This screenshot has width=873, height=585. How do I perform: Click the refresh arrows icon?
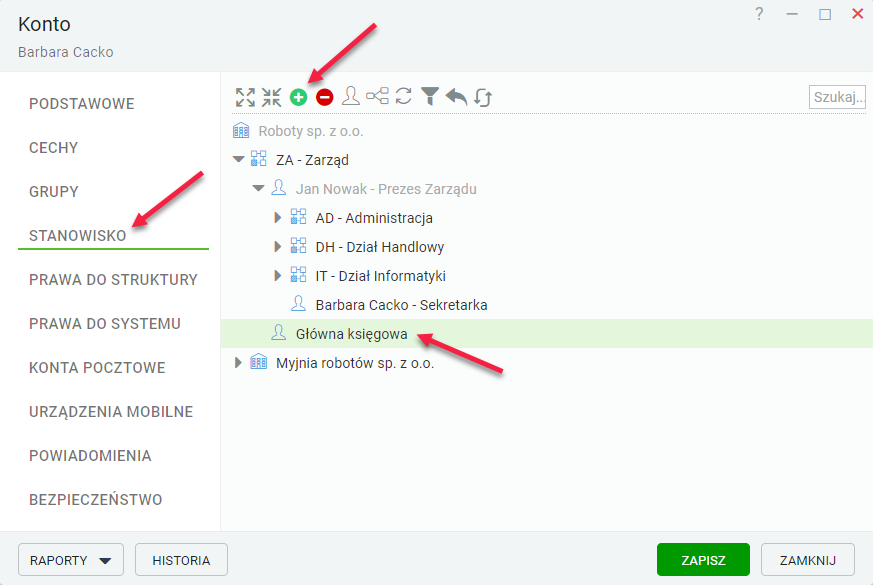pyautogui.click(x=404, y=96)
